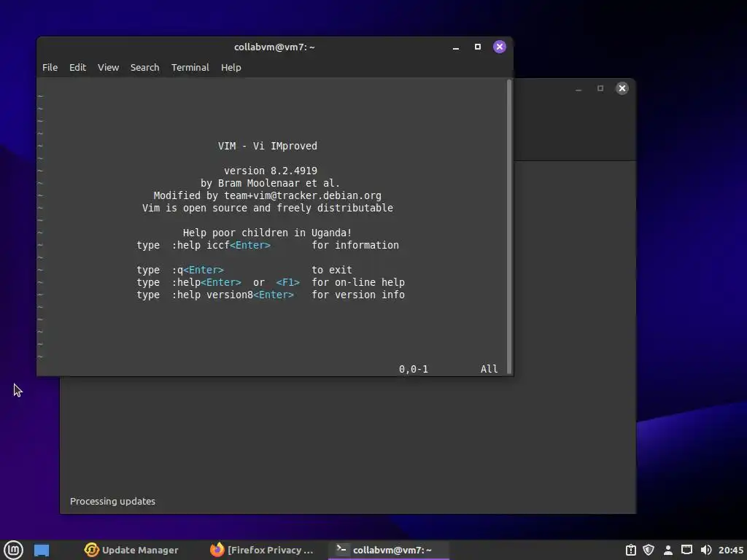747x560 pixels.
Task: Click the ':help version8<Enter>' line
Action: (x=271, y=295)
